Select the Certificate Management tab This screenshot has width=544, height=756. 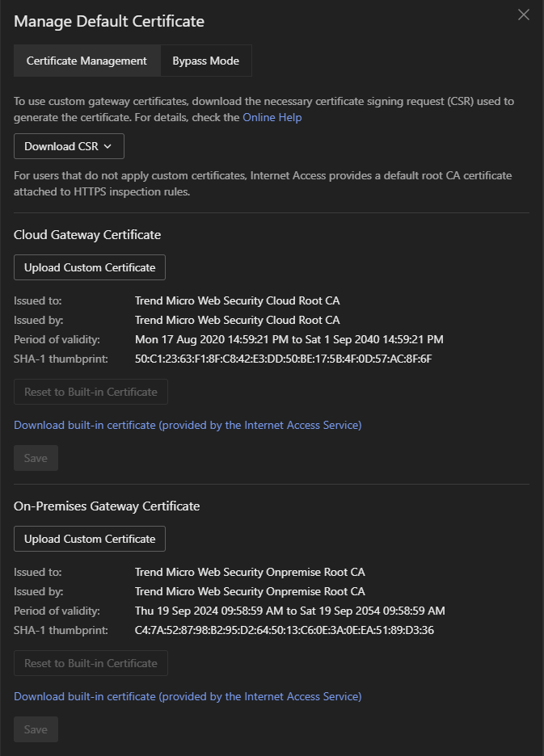tap(86, 61)
